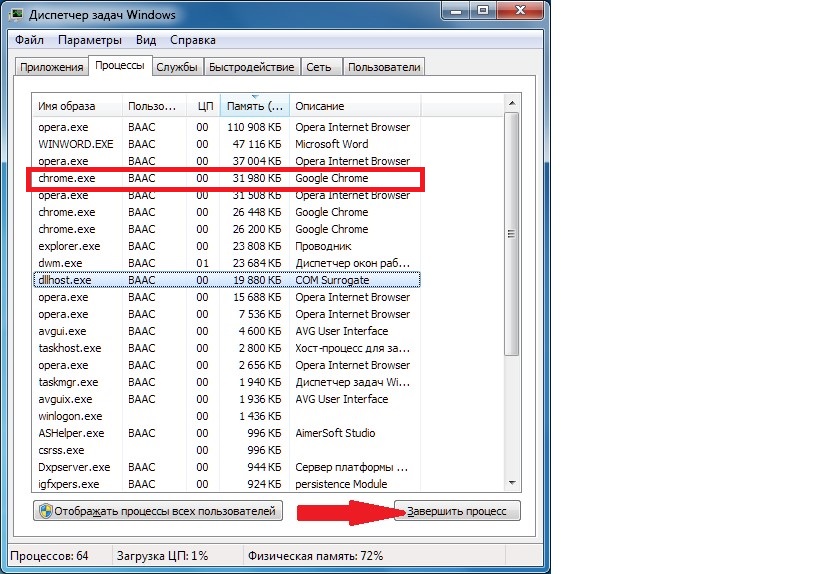Click the scrollbar up arrow in process list
The width and height of the screenshot is (819, 574).
click(512, 104)
